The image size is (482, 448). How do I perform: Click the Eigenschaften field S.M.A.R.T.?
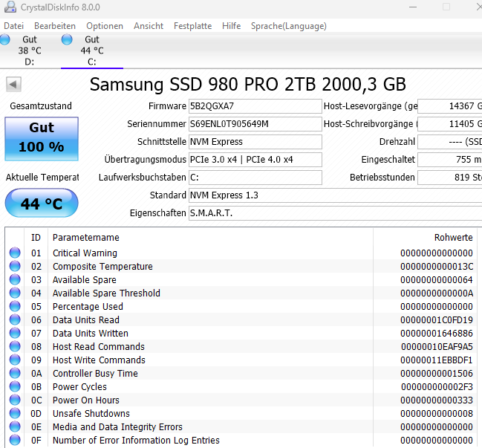coord(335,213)
